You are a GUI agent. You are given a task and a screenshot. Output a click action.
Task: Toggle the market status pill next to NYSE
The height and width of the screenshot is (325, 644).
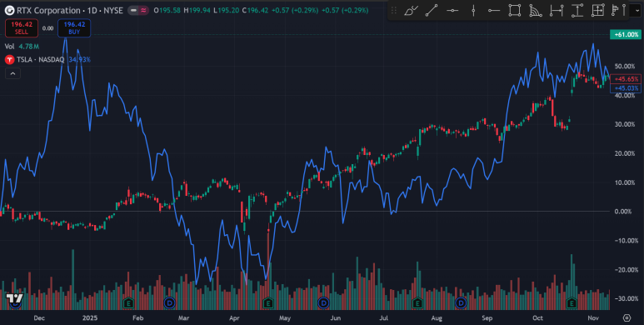133,11
